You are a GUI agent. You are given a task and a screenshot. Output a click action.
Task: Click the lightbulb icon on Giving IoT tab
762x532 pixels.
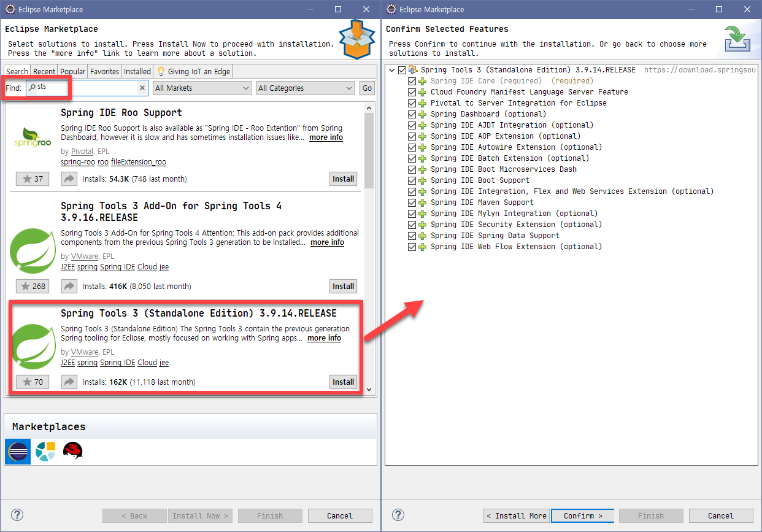pos(161,71)
